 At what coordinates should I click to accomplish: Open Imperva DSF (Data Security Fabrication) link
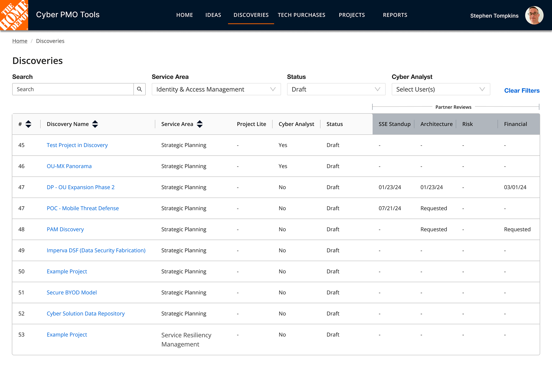(x=96, y=250)
